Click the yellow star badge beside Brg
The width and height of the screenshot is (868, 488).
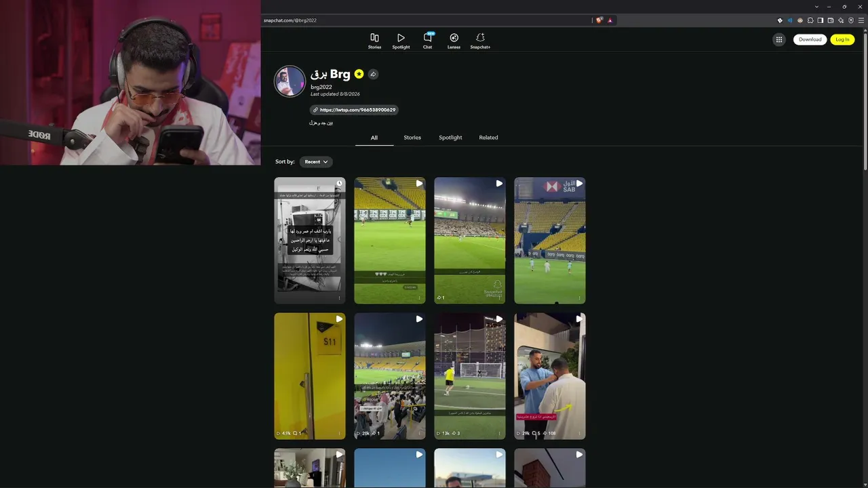coord(359,74)
